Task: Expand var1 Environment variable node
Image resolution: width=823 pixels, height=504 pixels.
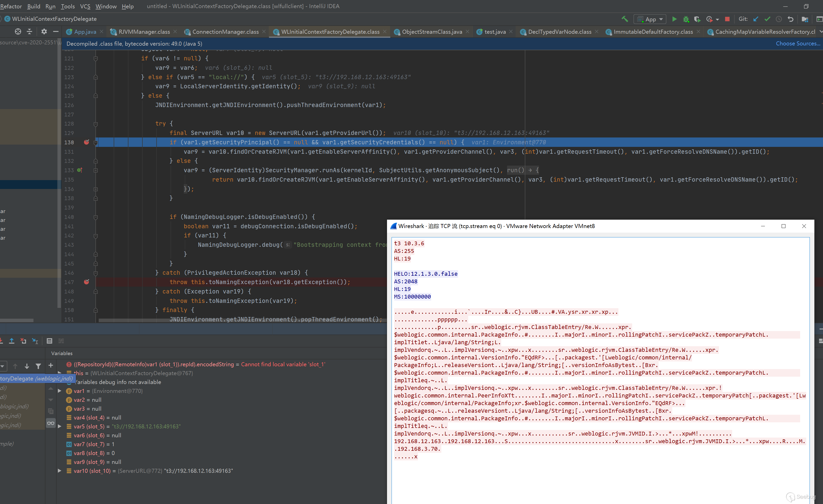Action: coord(59,391)
